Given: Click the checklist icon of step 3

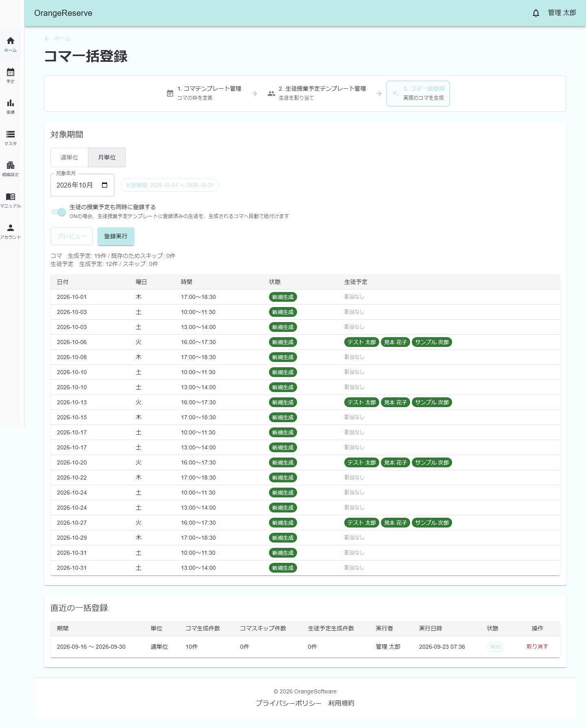Looking at the screenshot, I should coord(396,94).
